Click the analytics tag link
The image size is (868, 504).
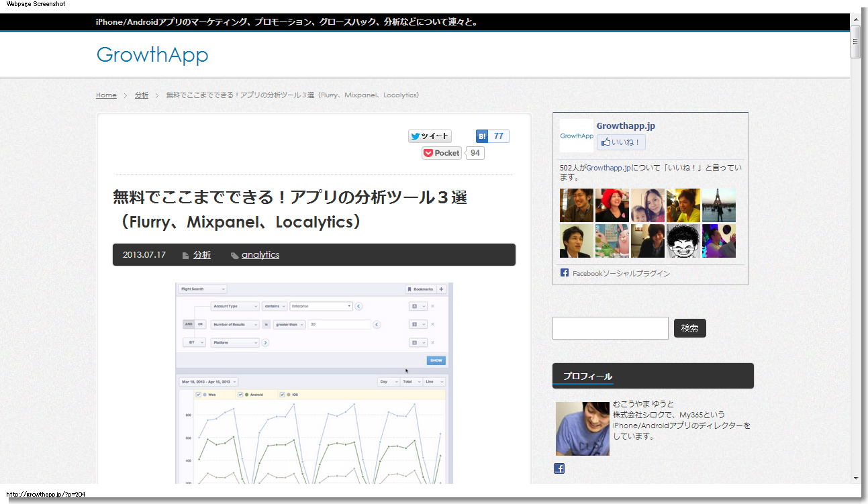pos(260,255)
